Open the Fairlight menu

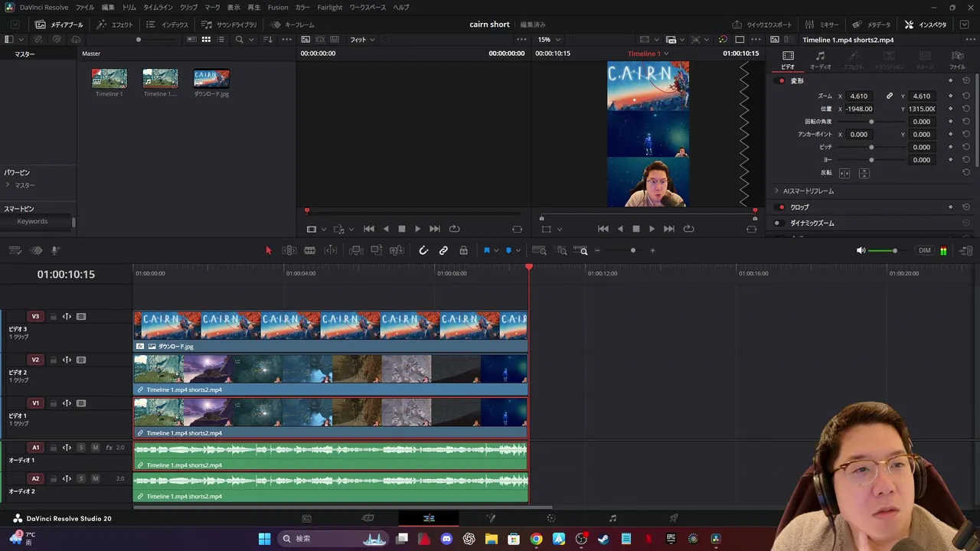pyautogui.click(x=330, y=7)
